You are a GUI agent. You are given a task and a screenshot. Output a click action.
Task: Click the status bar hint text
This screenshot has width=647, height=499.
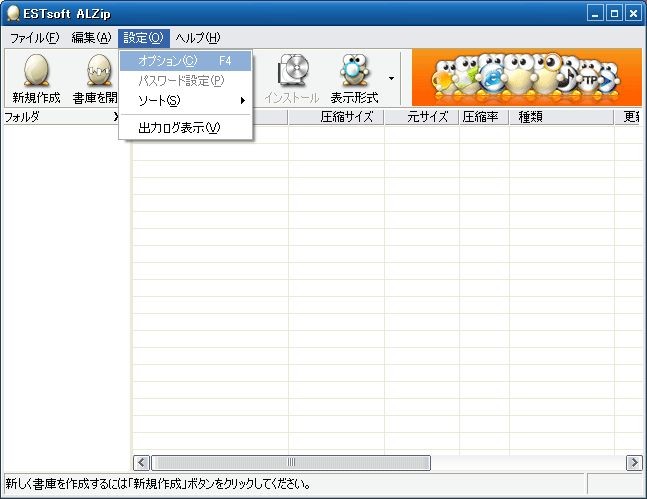[x=158, y=483]
